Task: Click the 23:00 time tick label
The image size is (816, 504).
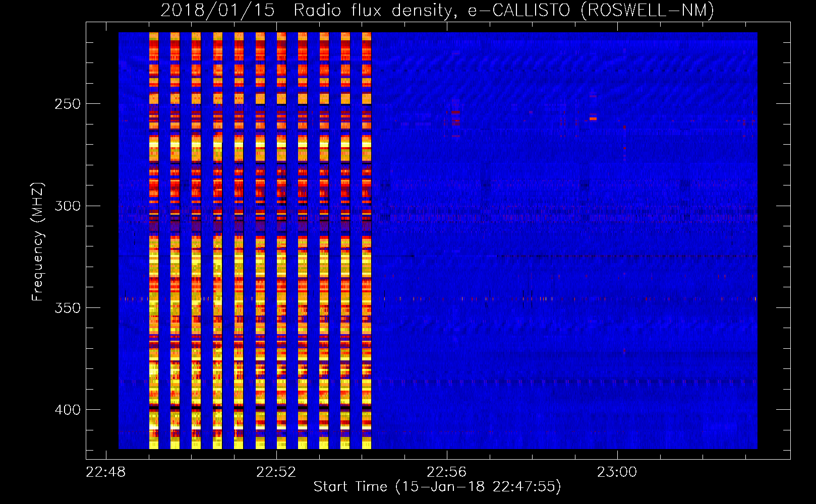Action: (617, 472)
